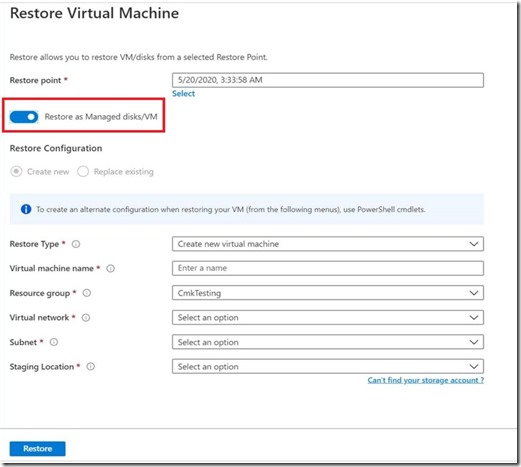Open info tooltip next to Restore Type
This screenshot has width=521, height=467.
point(76,244)
